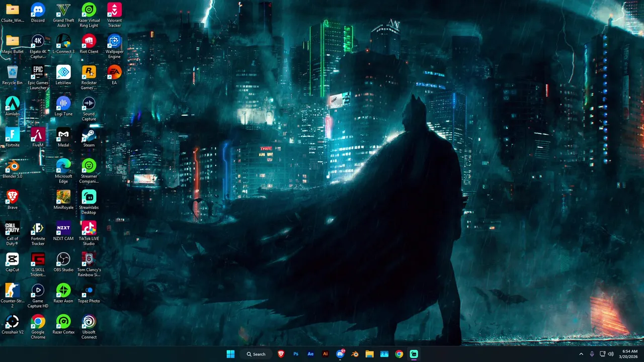644x362 pixels.
Task: Switch to Streamlabs in the taskbar
Action: click(414, 354)
